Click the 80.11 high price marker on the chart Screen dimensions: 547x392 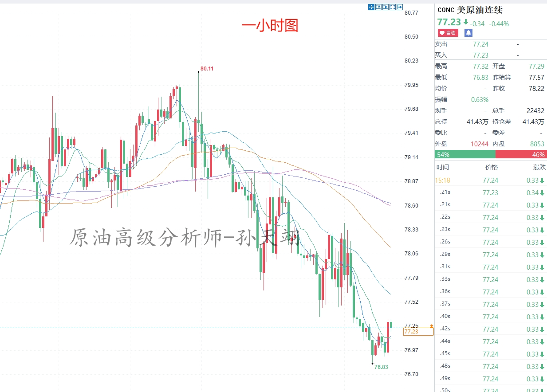pyautogui.click(x=207, y=69)
